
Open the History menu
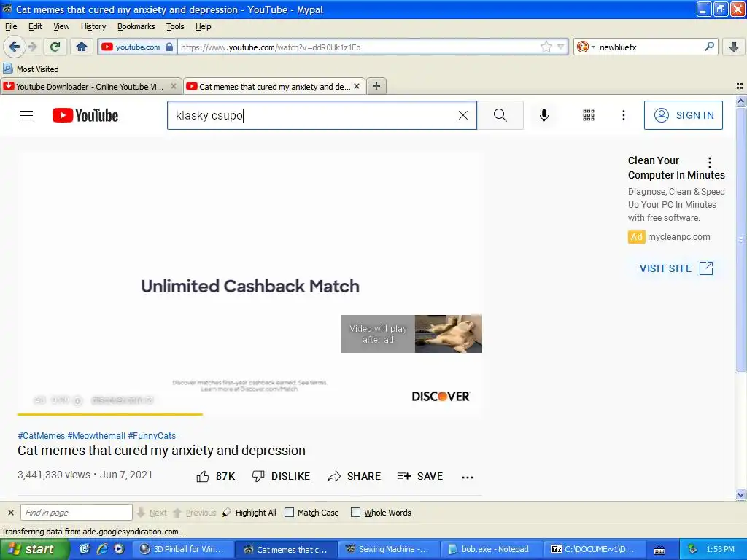93,26
